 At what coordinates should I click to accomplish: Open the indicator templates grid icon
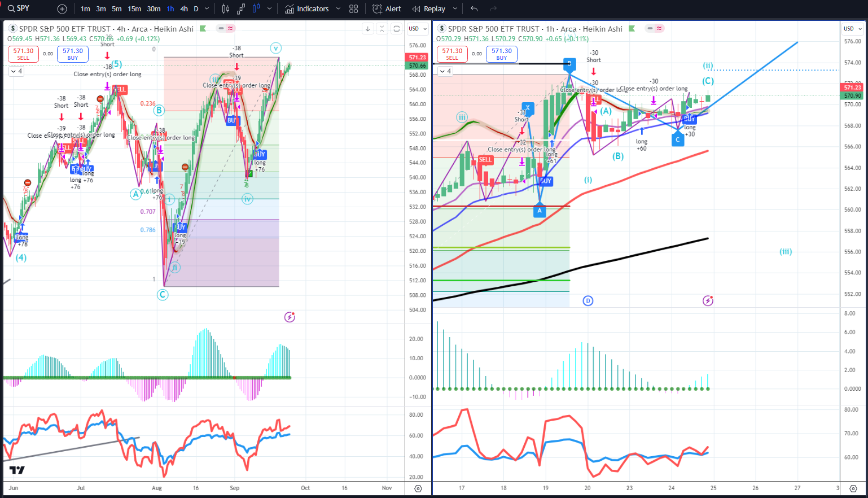click(x=354, y=9)
